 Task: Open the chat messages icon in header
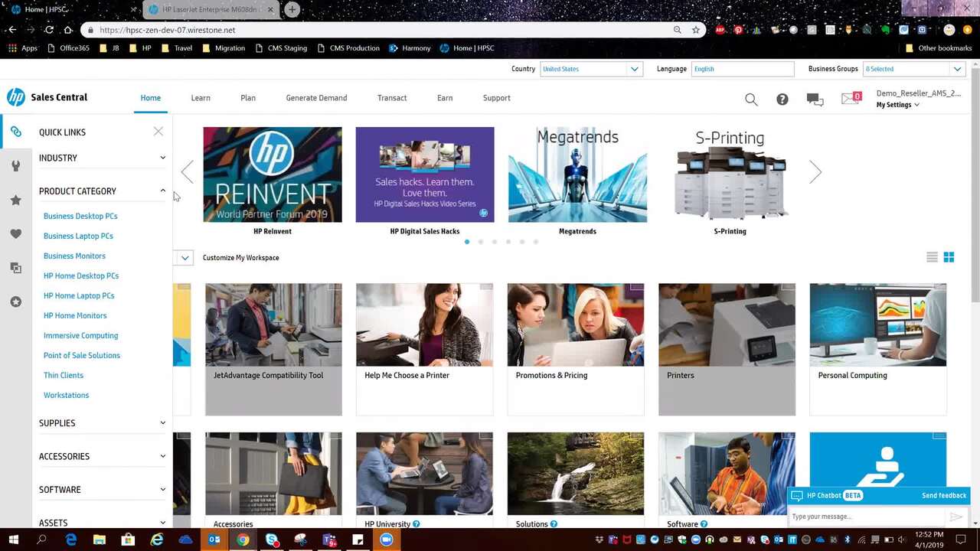[x=815, y=99]
